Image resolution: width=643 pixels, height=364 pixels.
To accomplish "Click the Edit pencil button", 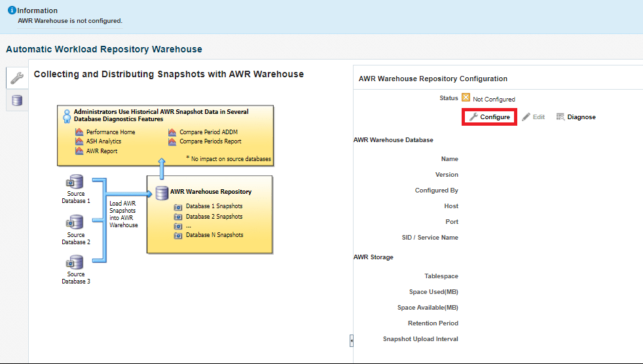I will 533,117.
